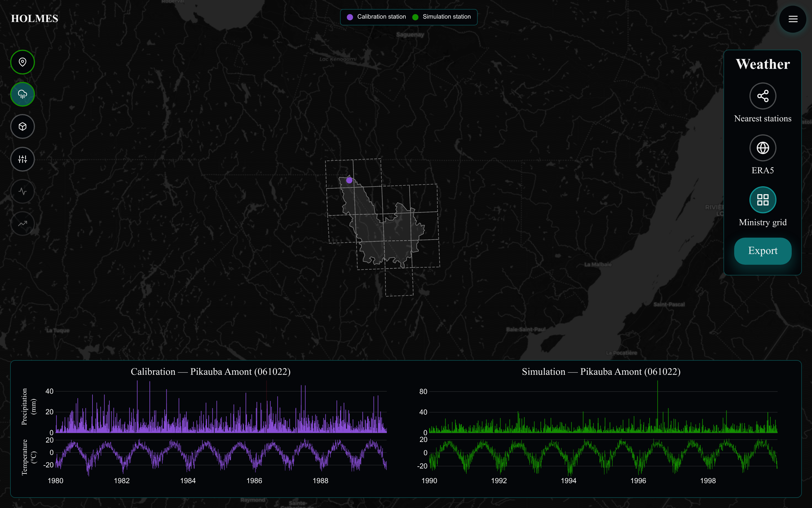Click the purple calibration station marker on map
The image size is (812, 508).
click(349, 180)
